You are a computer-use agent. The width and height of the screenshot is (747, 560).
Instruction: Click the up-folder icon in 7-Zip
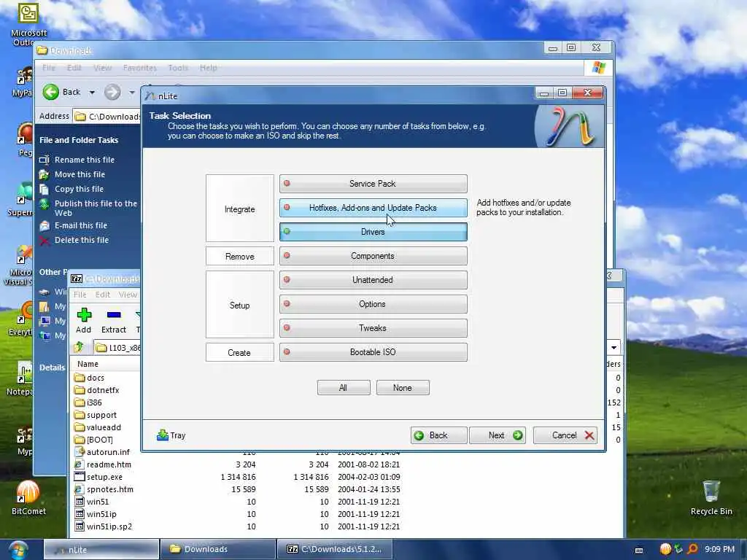coord(79,347)
